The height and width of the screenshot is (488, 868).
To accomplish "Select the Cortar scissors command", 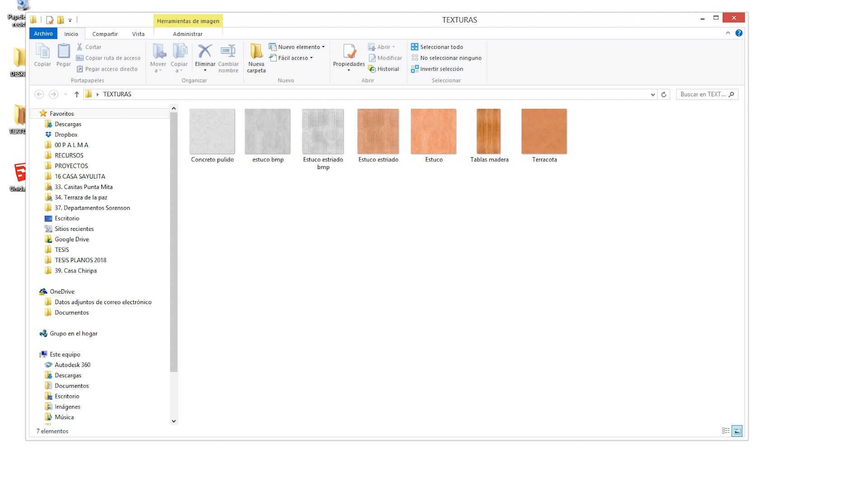I will tap(89, 47).
